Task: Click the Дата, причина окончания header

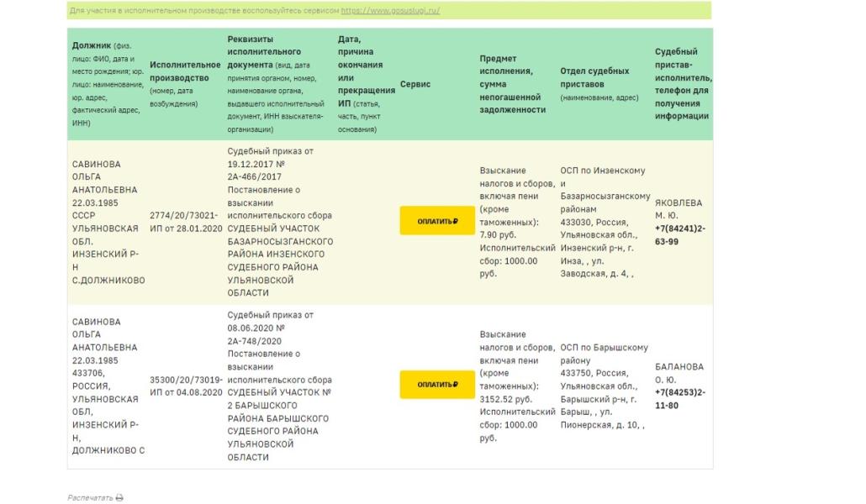Action: [365, 84]
